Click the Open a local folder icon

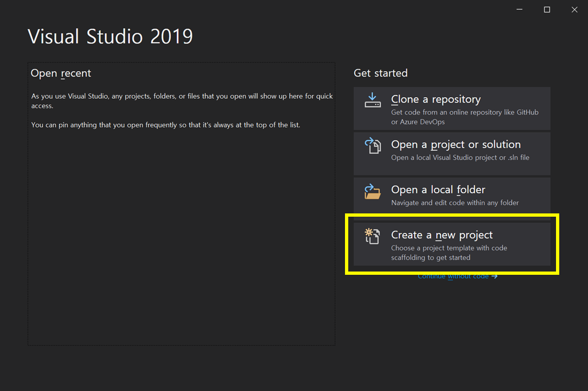pos(372,191)
